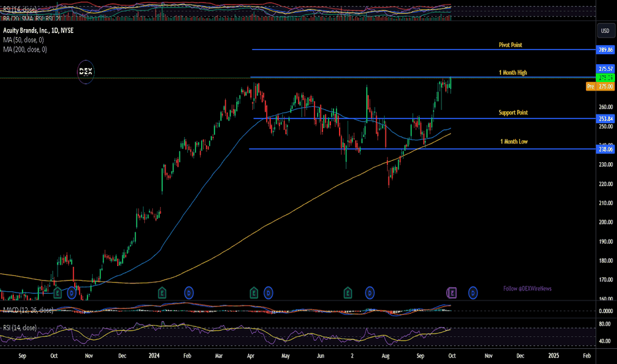Click the 275.57 price label

coord(605,69)
